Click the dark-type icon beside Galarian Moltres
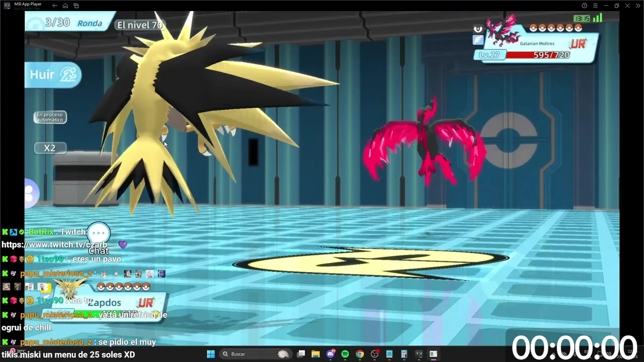 pyautogui.click(x=478, y=29)
